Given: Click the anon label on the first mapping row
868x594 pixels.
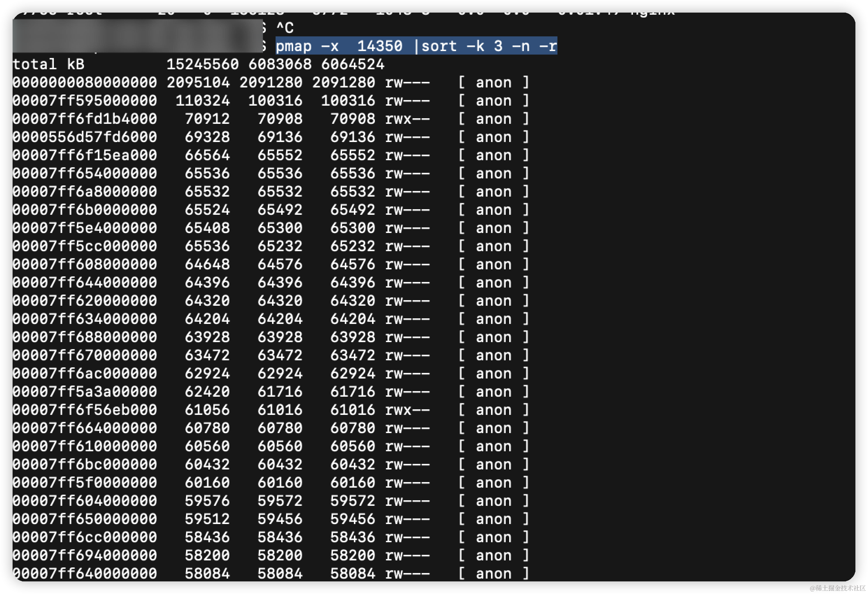Looking at the screenshot, I should 494,82.
